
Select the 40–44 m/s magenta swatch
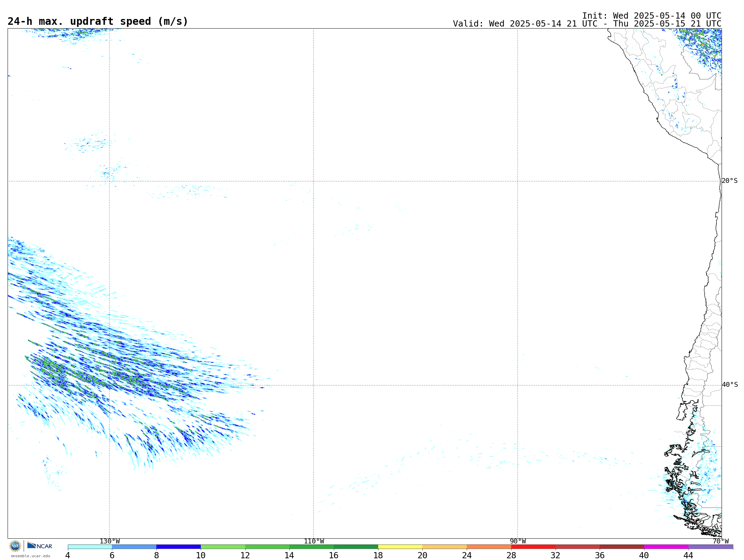coord(666,547)
